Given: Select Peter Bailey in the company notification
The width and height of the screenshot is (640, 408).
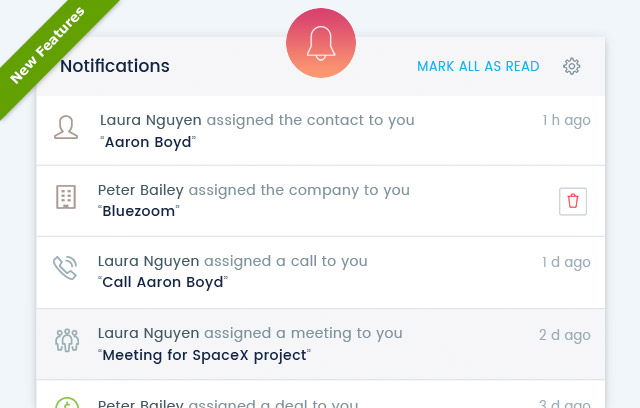Looking at the screenshot, I should pos(141,190).
